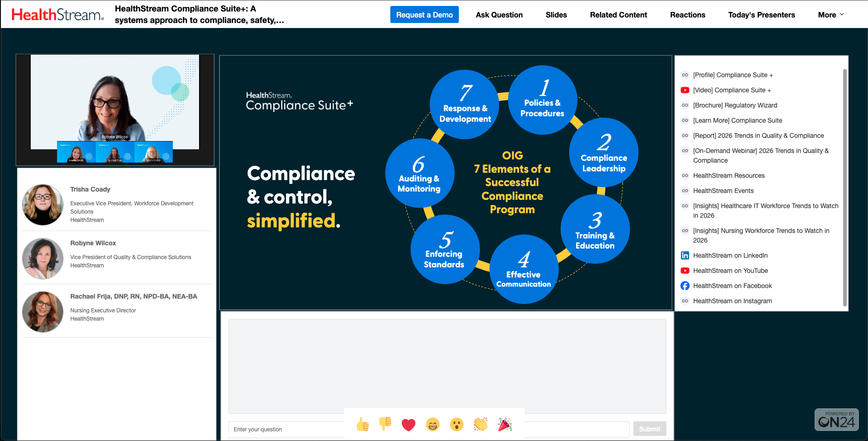868x441 pixels.
Task: Open the [Brochure] Regulatory Wizard link
Action: (x=735, y=105)
